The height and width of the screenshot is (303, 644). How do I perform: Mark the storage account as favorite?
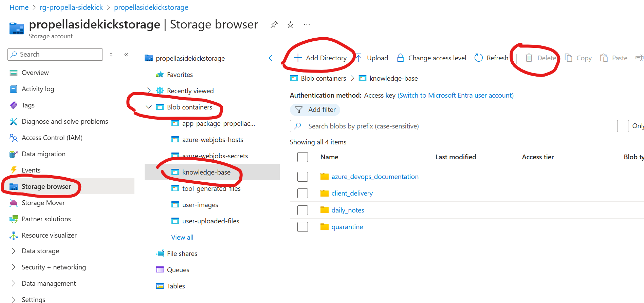tap(290, 25)
